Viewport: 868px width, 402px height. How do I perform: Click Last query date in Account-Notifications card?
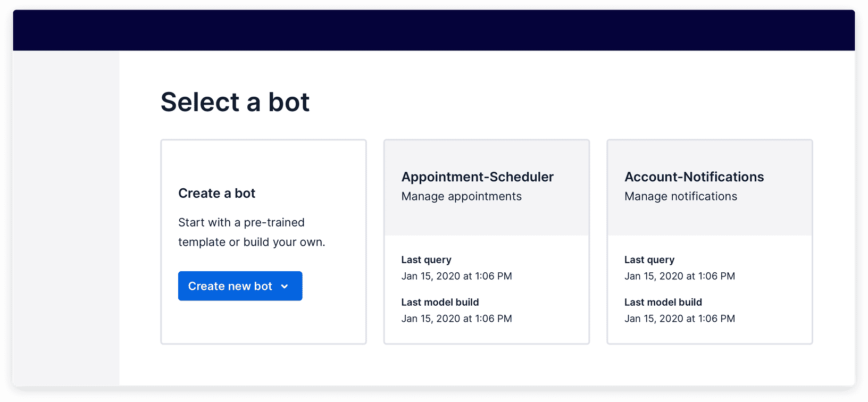pos(679,277)
